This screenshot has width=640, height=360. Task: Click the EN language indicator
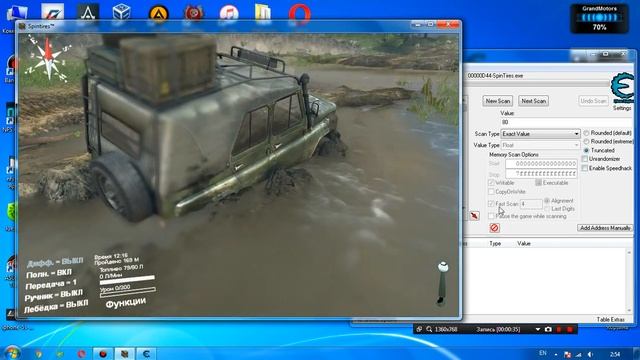(x=542, y=353)
